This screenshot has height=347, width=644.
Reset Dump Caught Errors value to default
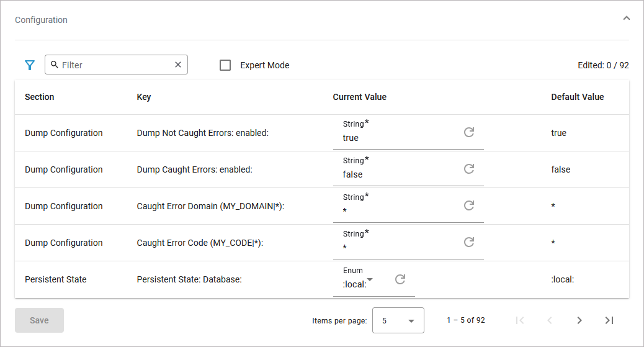tap(469, 169)
